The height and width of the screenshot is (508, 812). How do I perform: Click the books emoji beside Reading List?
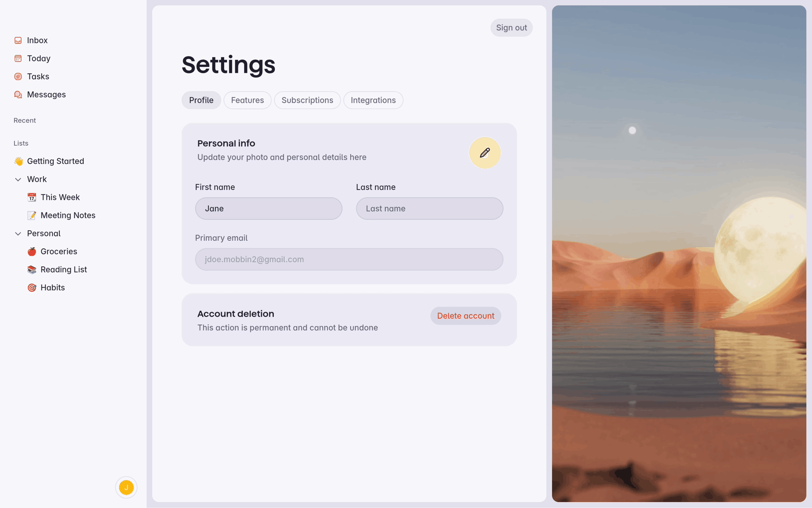[32, 270]
